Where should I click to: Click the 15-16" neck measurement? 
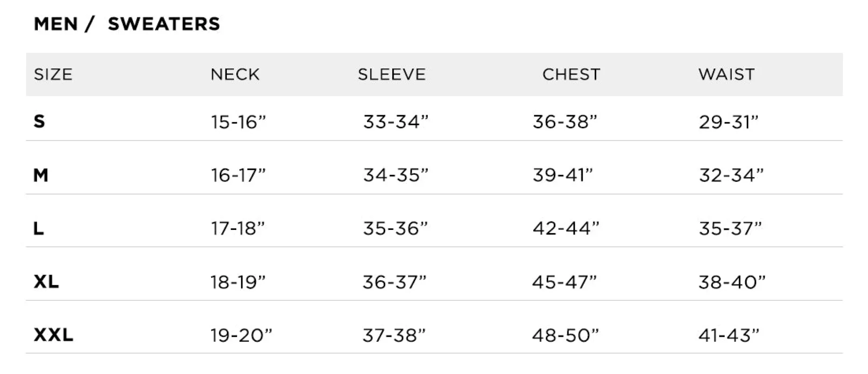tap(238, 122)
